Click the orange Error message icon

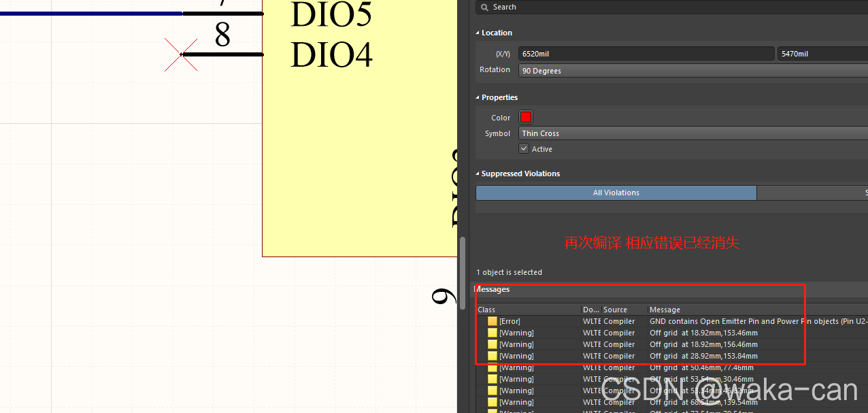coord(493,321)
